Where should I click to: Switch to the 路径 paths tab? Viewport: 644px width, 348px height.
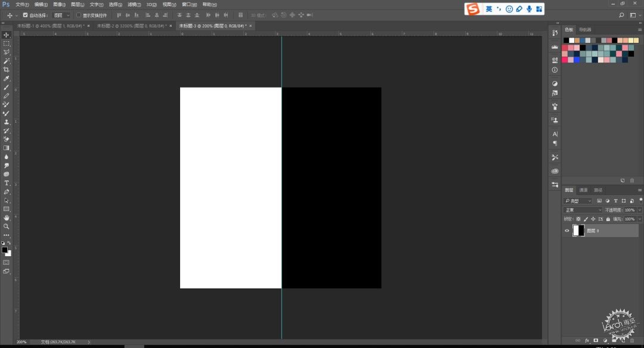click(x=598, y=190)
